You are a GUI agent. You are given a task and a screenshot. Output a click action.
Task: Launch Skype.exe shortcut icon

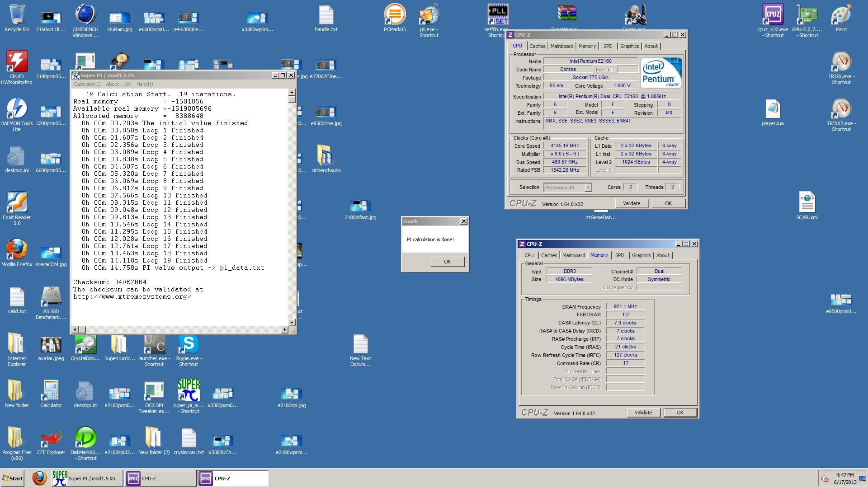pyautogui.click(x=189, y=350)
